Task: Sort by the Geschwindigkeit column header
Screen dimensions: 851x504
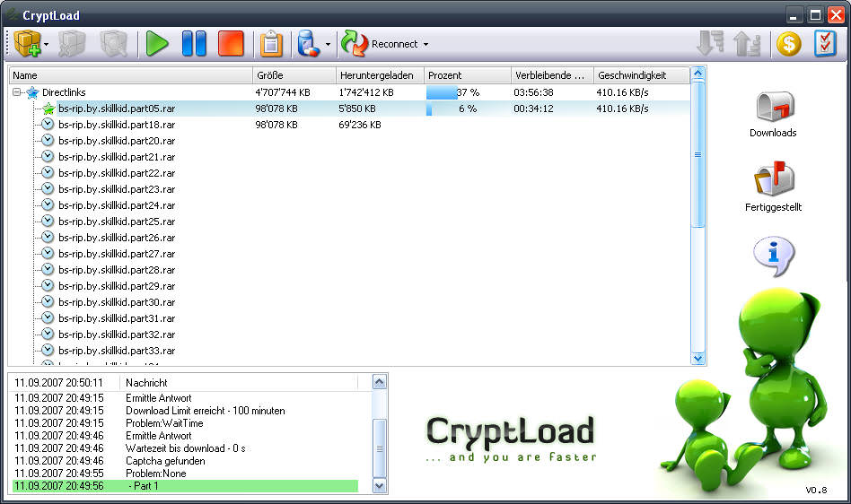Action: click(642, 75)
